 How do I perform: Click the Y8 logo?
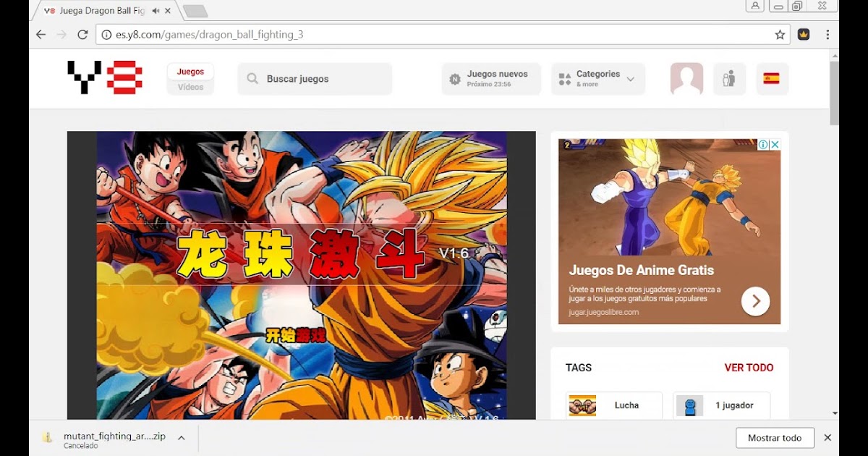(105, 77)
